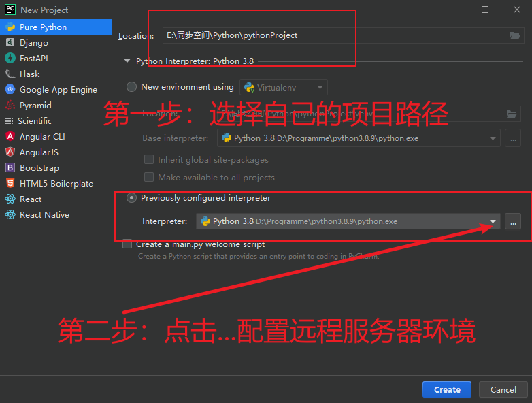The width and height of the screenshot is (532, 403).
Task: Select New environment using radio button
Action: [132, 87]
